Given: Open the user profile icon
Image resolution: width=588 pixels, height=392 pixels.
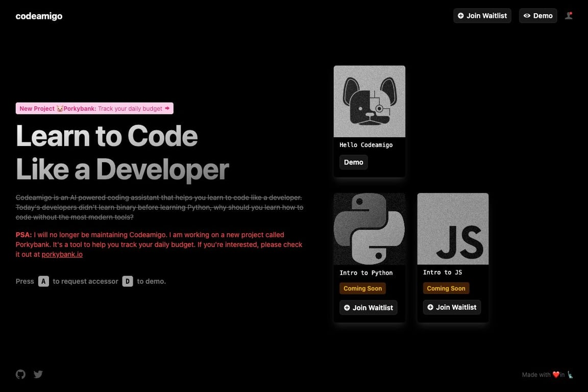Looking at the screenshot, I should coord(569,16).
